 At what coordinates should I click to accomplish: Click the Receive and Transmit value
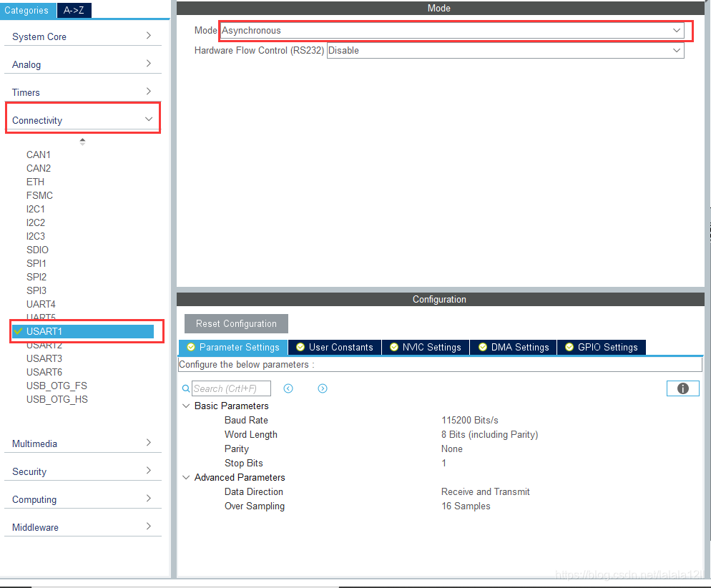486,492
